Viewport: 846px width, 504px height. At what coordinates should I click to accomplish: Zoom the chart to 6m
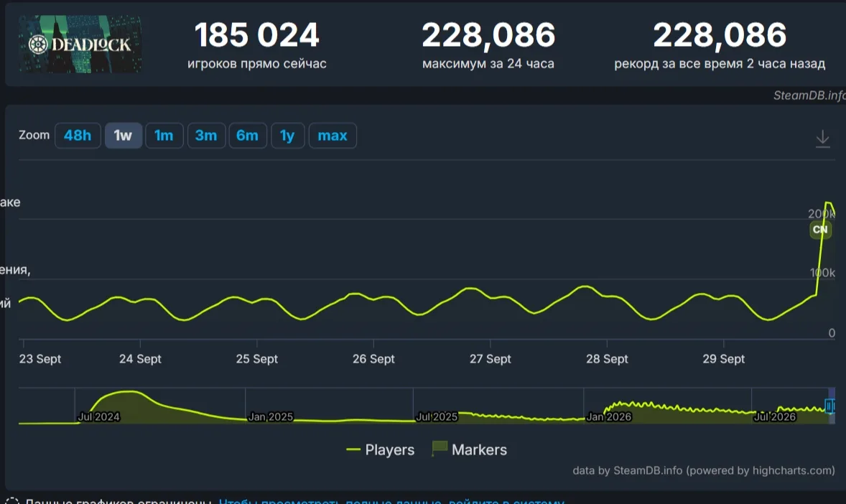point(248,136)
